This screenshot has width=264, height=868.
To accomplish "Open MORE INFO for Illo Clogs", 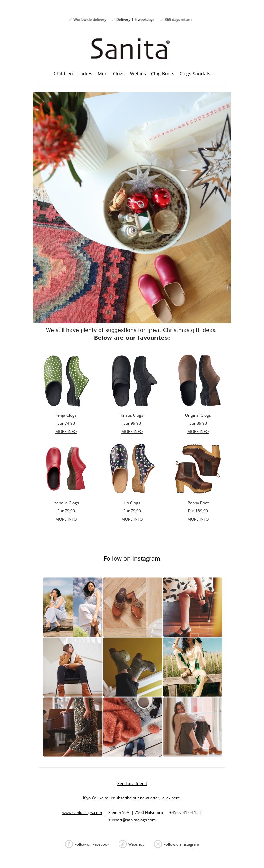I will click(x=132, y=519).
